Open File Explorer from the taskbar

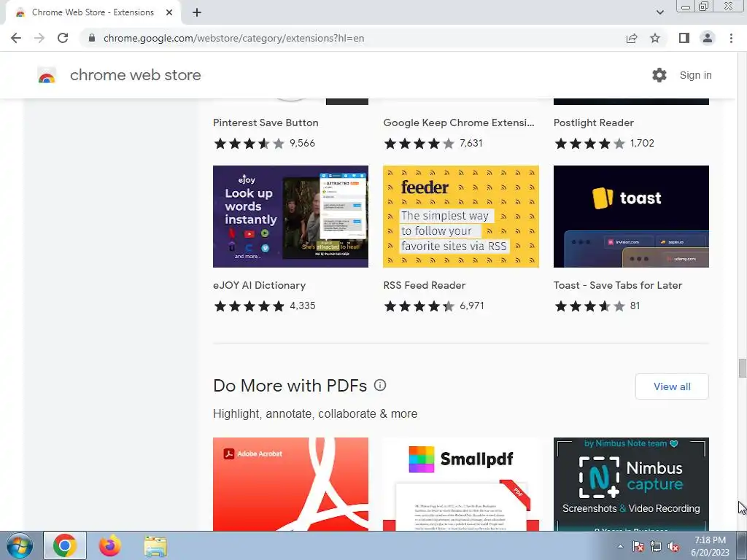pyautogui.click(x=155, y=545)
